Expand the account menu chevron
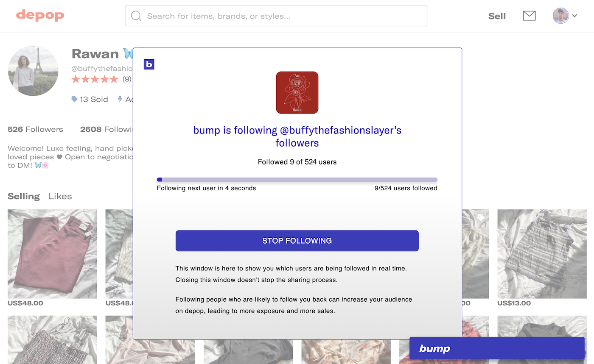The image size is (594, 364). click(574, 16)
